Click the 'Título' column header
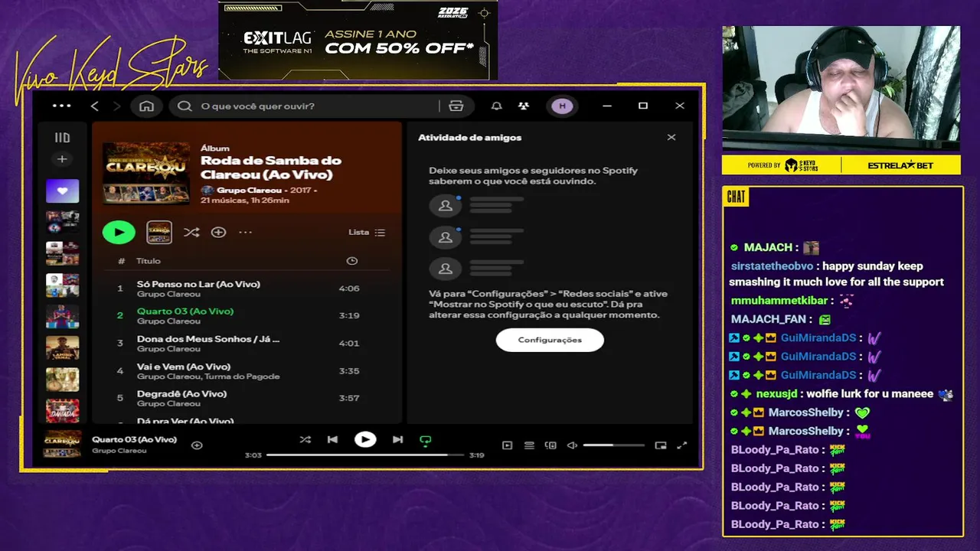The image size is (980, 551). 149,261
